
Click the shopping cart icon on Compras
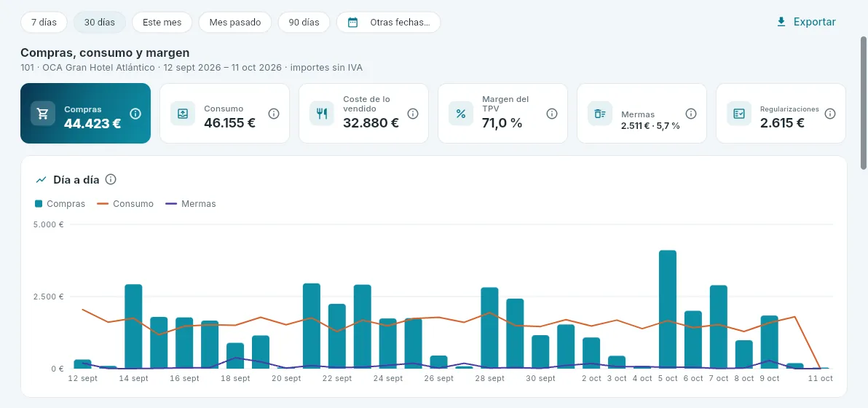pyautogui.click(x=43, y=114)
